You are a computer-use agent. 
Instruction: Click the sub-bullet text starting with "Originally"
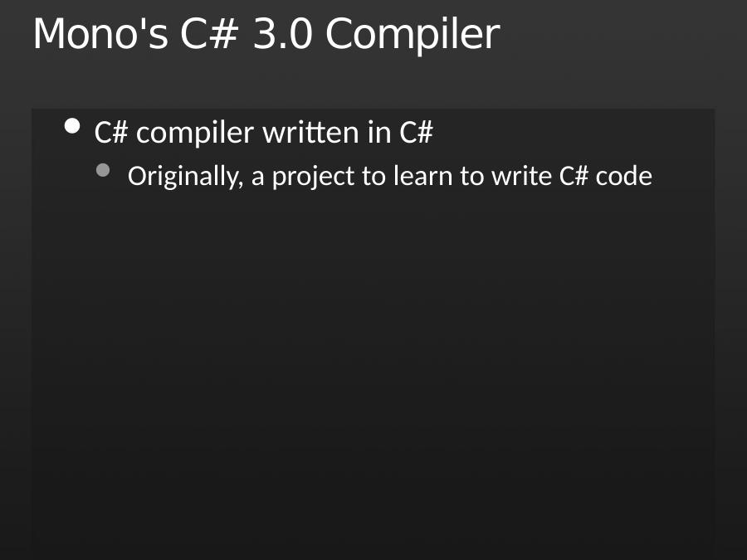coord(390,176)
